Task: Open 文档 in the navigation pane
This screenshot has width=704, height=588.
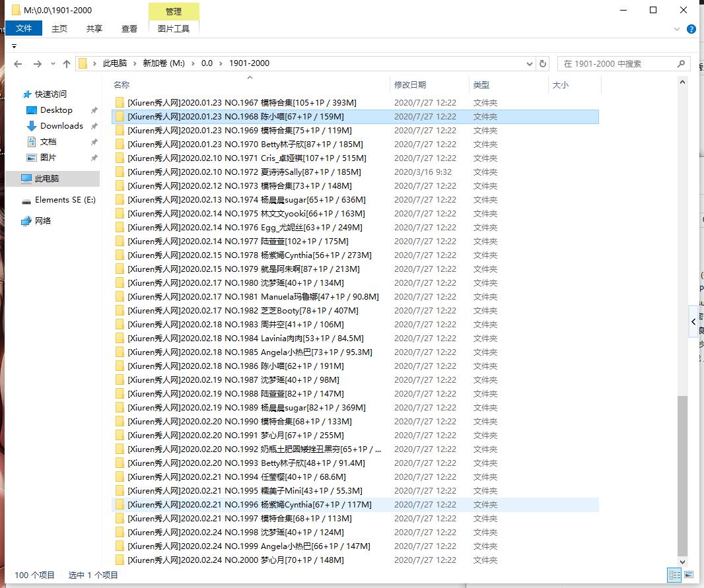Action: 48,142
